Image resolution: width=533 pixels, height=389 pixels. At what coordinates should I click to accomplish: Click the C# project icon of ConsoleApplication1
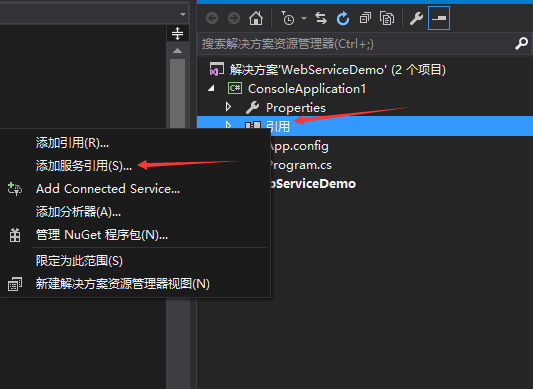tap(235, 88)
